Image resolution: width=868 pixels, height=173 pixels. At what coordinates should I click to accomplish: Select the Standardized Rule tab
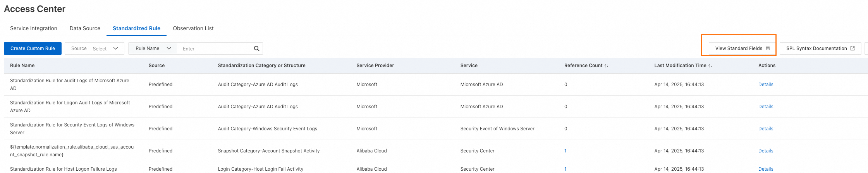click(136, 28)
